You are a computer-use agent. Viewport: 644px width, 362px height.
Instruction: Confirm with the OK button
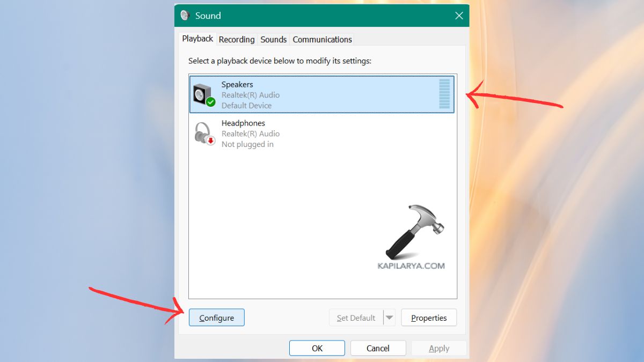317,348
